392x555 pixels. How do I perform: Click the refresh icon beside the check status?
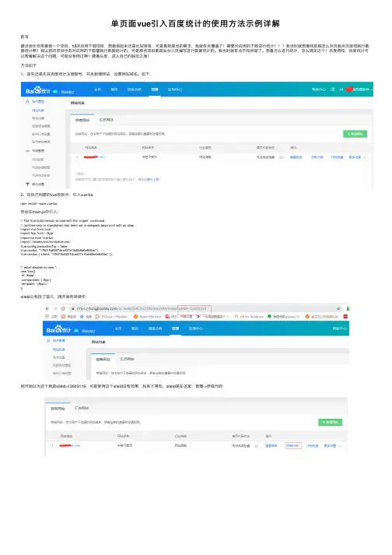(282, 157)
